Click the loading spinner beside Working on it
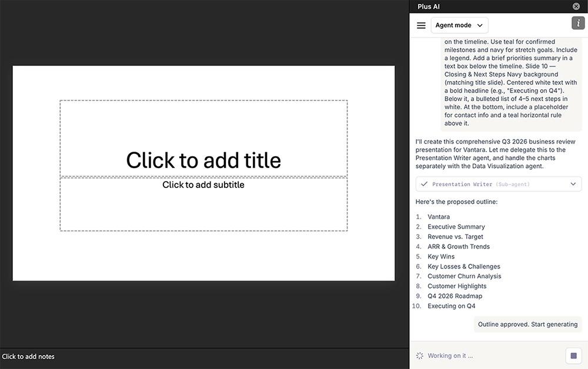Viewport: 588px width, 369px height. pos(419,355)
